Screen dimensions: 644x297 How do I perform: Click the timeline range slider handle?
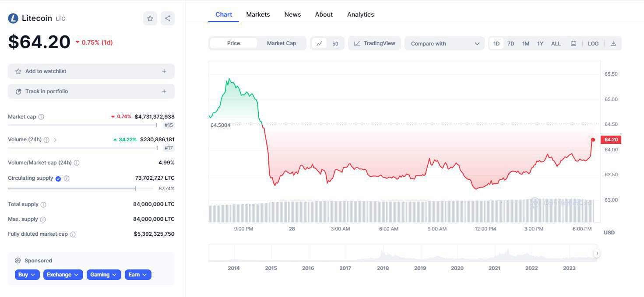(596, 253)
